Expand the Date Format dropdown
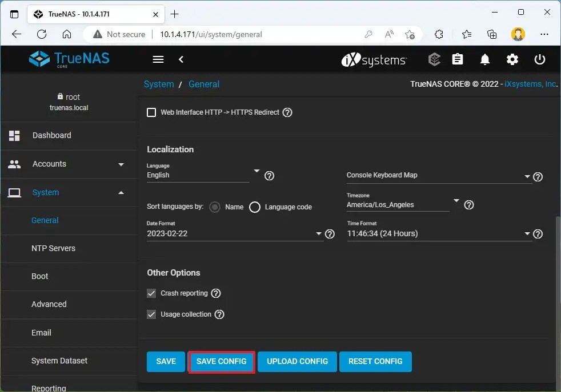 [x=318, y=233]
